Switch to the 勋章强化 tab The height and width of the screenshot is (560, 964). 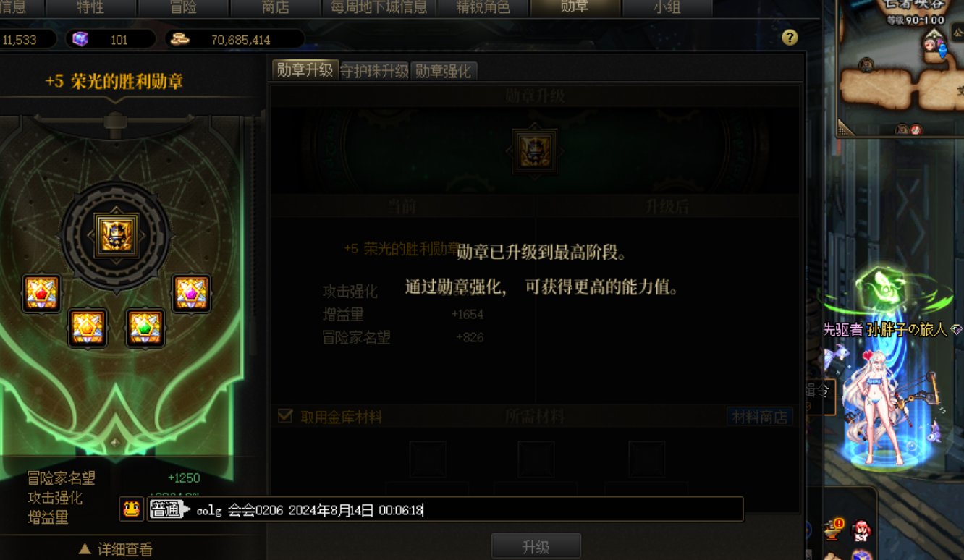click(443, 71)
